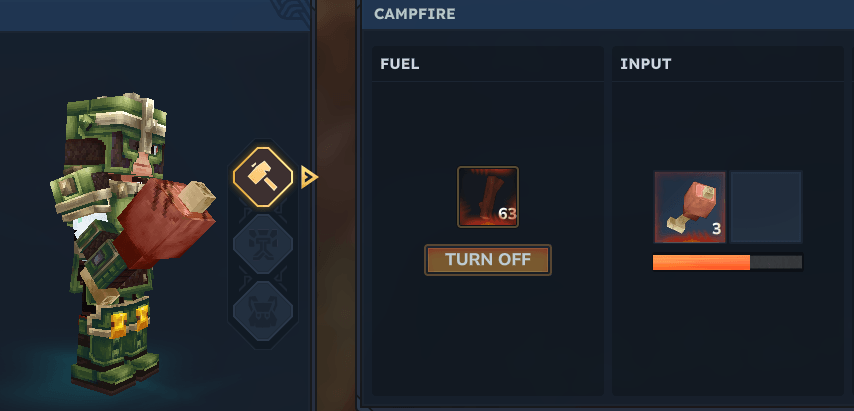The height and width of the screenshot is (411, 854).
Task: Pick the raw meat in input slot
Action: (690, 207)
